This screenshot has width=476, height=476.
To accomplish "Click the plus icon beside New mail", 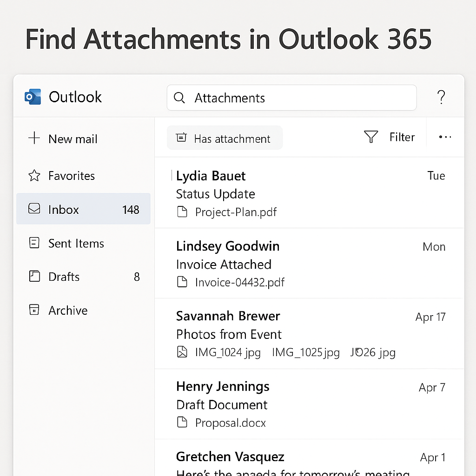I will click(x=34, y=138).
